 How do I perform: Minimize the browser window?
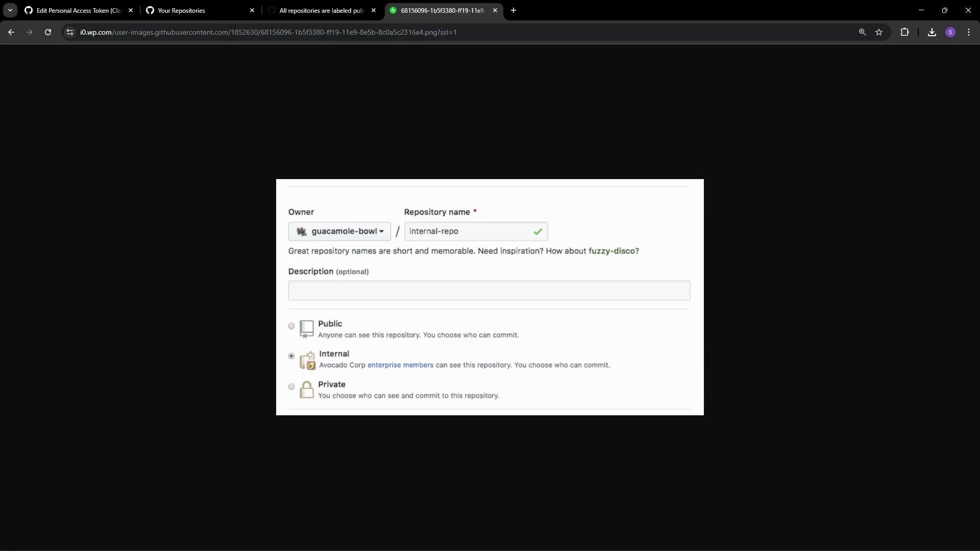(x=921, y=10)
